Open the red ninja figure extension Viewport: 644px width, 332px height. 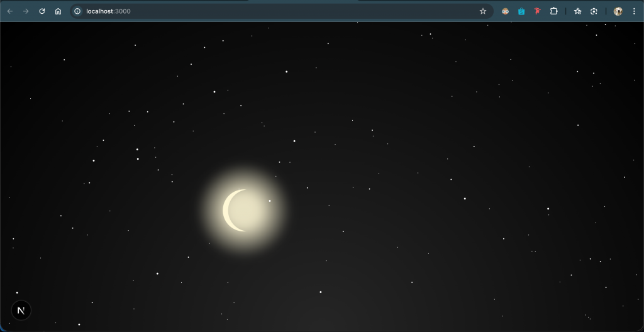(537, 11)
